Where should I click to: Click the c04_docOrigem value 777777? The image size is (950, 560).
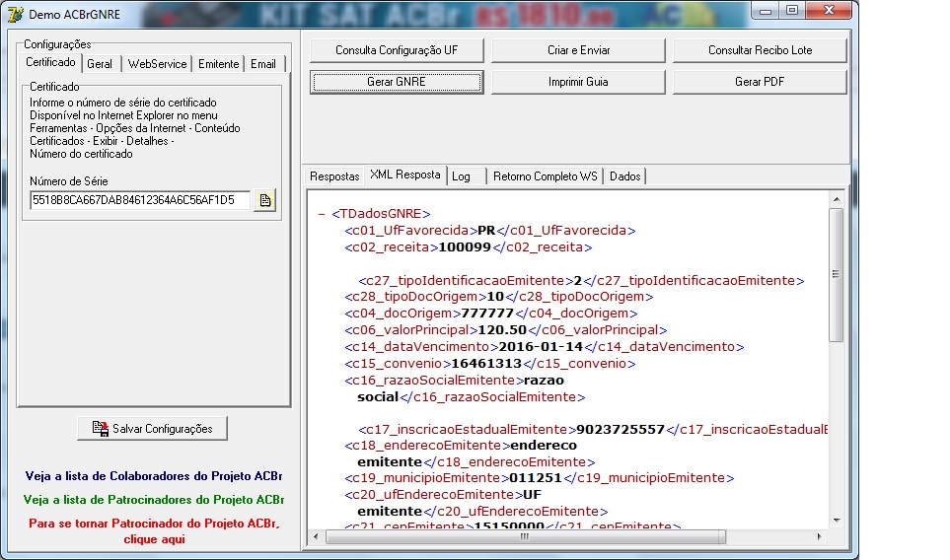pos(487,313)
